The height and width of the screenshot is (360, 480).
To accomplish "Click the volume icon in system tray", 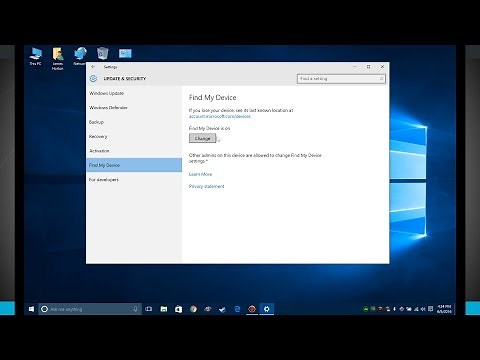I will tap(423, 309).
